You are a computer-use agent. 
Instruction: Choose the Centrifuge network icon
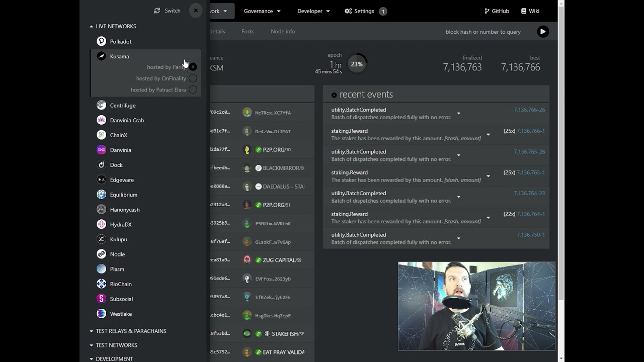101,105
